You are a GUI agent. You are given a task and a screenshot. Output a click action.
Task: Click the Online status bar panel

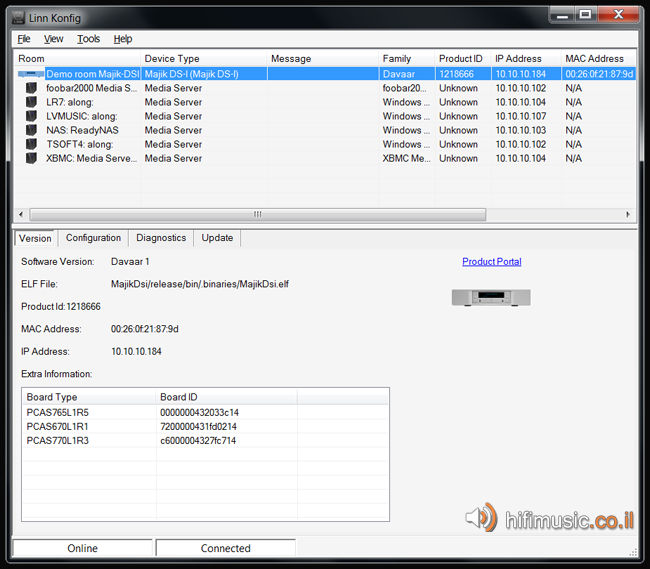click(82, 548)
